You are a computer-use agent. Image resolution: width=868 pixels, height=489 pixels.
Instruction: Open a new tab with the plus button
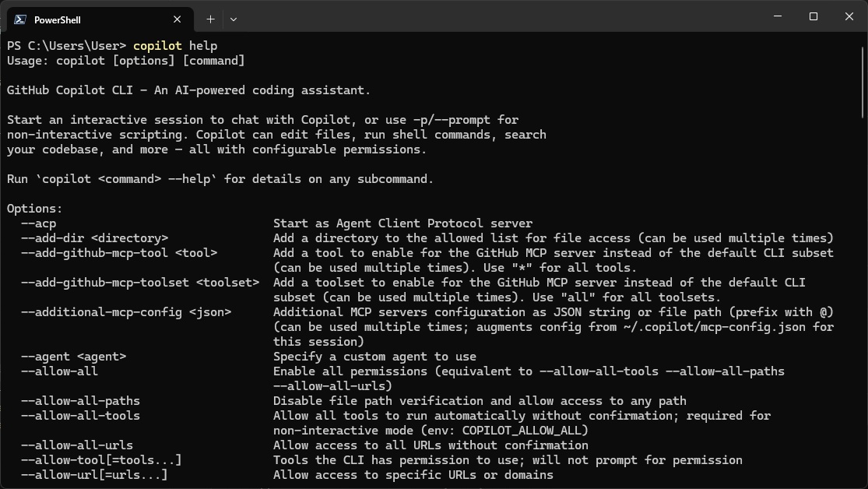tap(210, 19)
